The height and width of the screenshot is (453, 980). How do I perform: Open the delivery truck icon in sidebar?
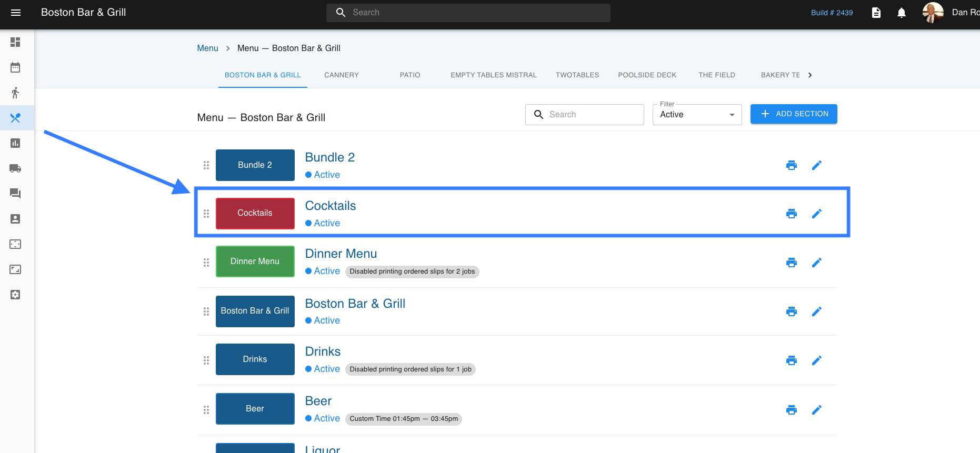coord(15,168)
